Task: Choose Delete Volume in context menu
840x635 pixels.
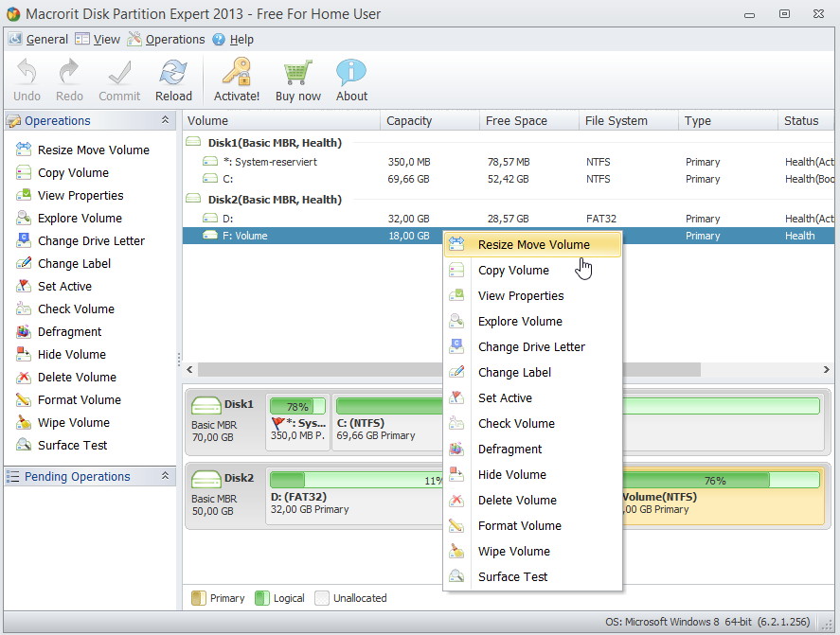Action: click(533, 500)
